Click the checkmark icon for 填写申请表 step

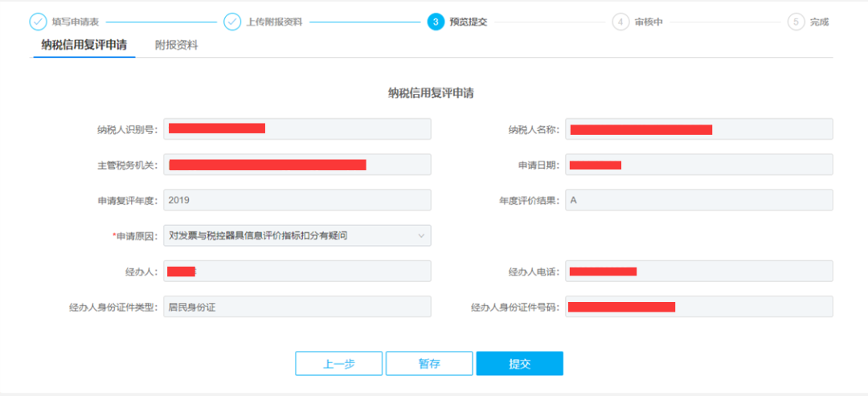click(x=39, y=22)
